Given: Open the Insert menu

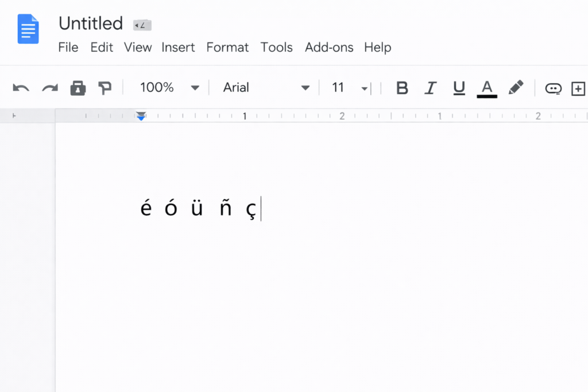Looking at the screenshot, I should (x=178, y=48).
